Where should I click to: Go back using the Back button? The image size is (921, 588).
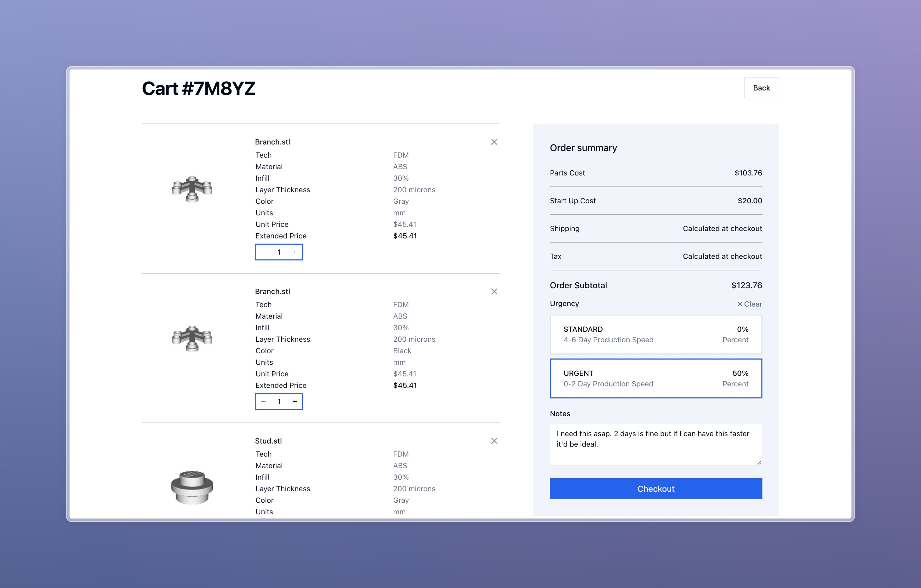(761, 88)
